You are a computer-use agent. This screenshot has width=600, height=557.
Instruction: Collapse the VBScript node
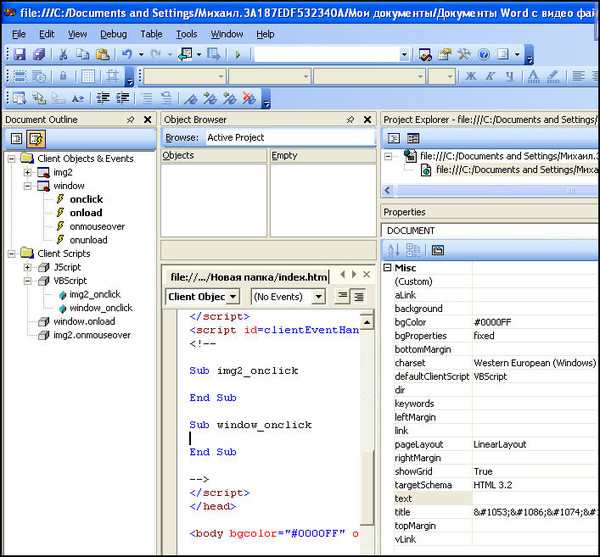tap(27, 281)
